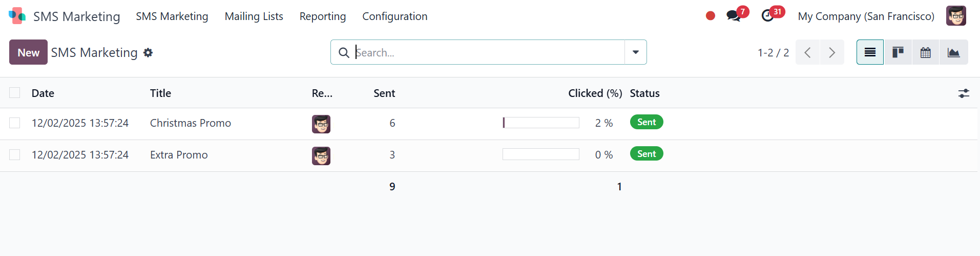The width and height of the screenshot is (980, 256).
Task: Expand the search filter dropdown arrow
Action: pos(636,52)
